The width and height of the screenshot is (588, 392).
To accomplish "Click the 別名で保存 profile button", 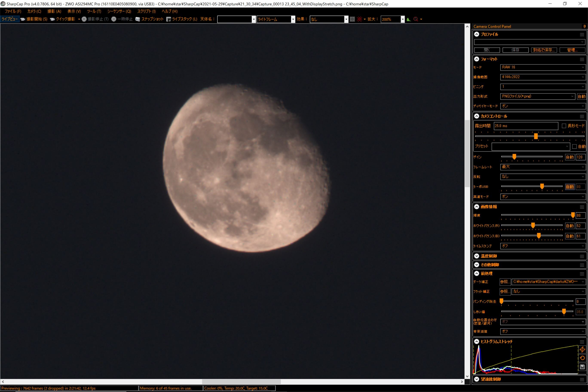I will click(544, 50).
